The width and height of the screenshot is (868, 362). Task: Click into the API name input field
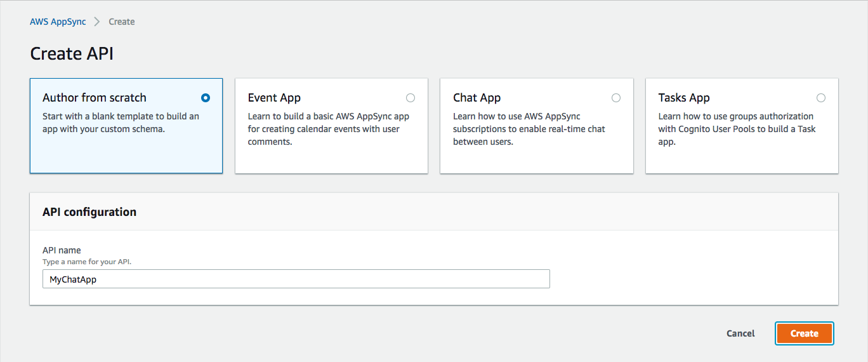point(296,279)
